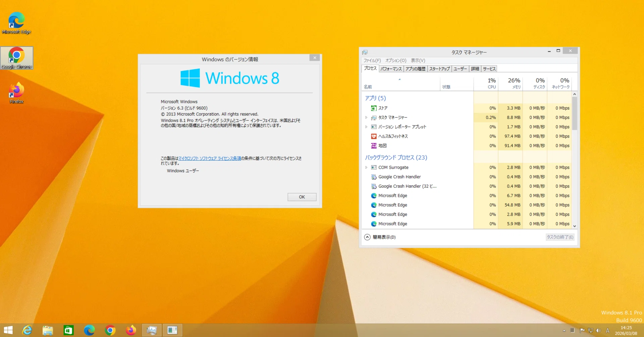Viewport: 644px width, 337px height.
Task: Open Action Center flag tray icon
Action: [582, 330]
